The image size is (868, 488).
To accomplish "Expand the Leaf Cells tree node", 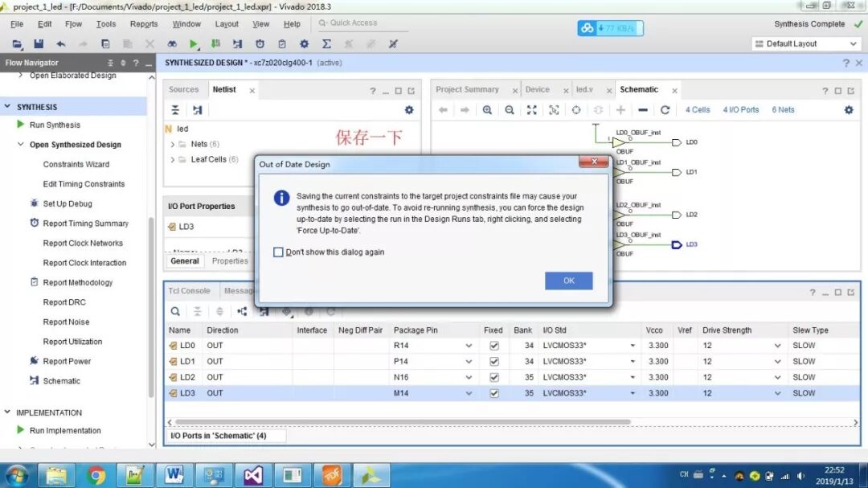I will (173, 159).
